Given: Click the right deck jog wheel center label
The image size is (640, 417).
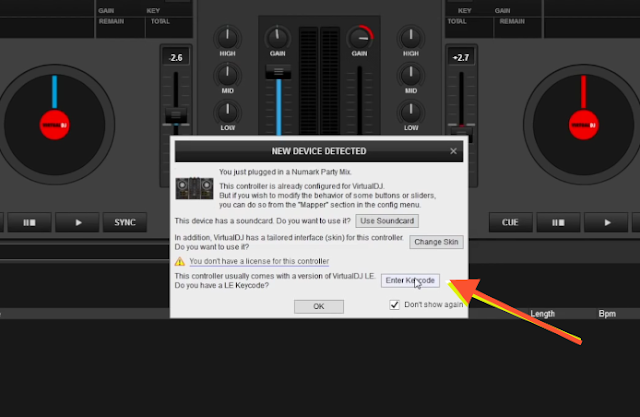Looking at the screenshot, I should [584, 125].
